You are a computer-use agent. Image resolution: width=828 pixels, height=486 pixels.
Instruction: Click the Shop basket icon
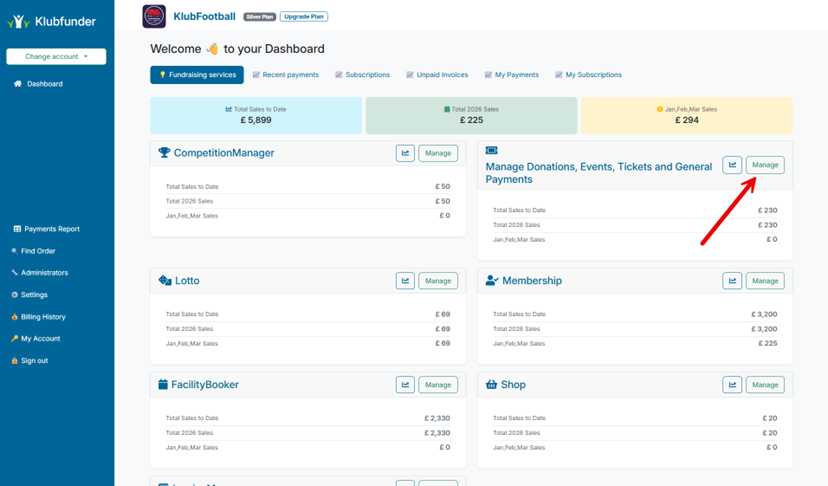pos(492,385)
